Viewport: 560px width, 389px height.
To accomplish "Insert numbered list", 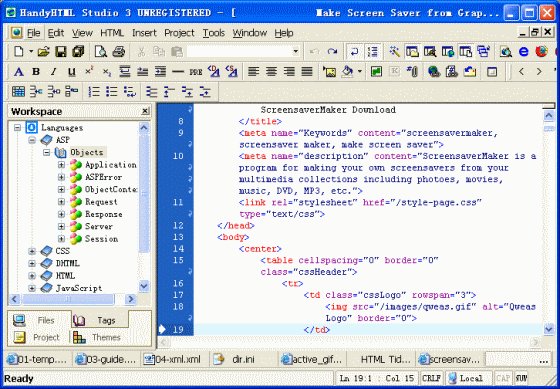I will [x=94, y=91].
